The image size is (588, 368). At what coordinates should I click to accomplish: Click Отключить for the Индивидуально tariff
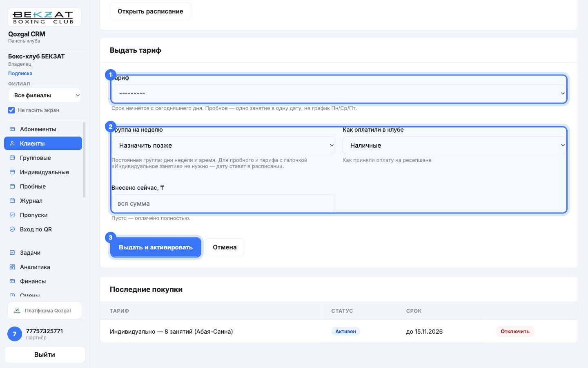(515, 331)
